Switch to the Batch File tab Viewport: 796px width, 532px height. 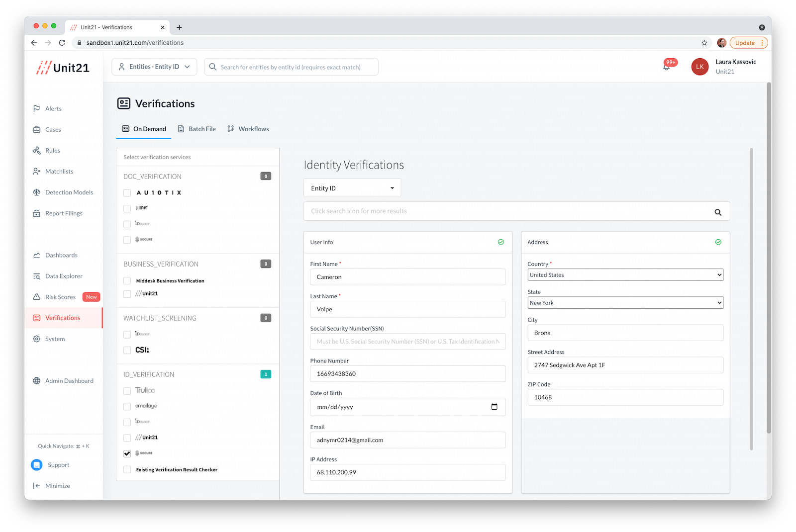197,129
